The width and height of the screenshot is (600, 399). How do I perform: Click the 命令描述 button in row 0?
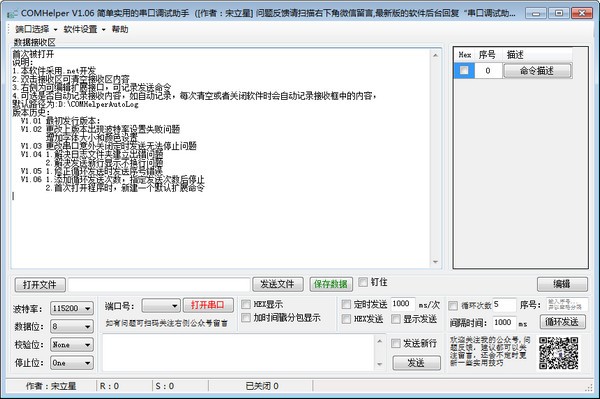pyautogui.click(x=537, y=71)
